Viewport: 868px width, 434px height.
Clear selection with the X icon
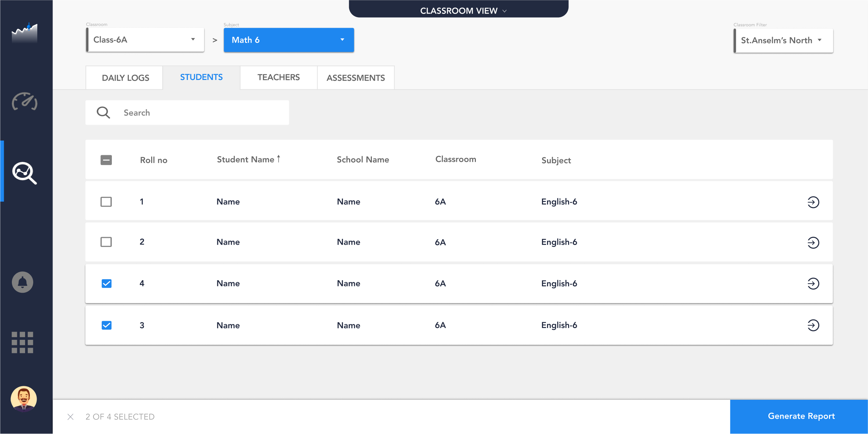[70, 417]
